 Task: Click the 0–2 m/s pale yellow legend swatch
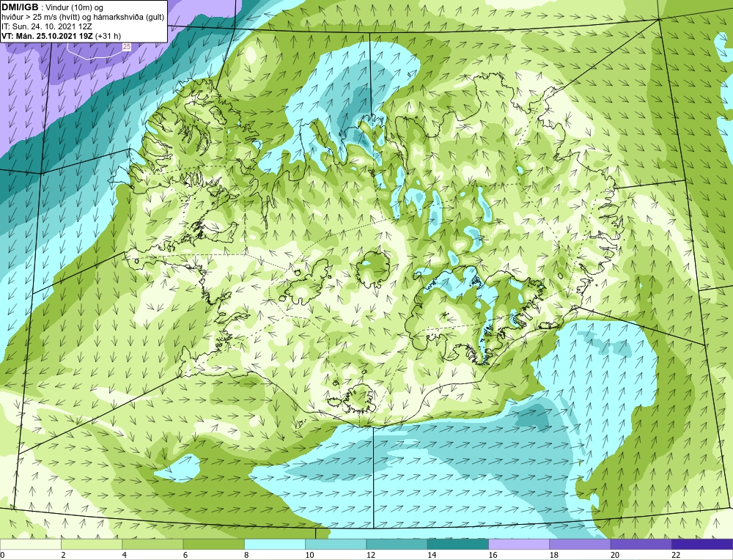(x=30, y=545)
